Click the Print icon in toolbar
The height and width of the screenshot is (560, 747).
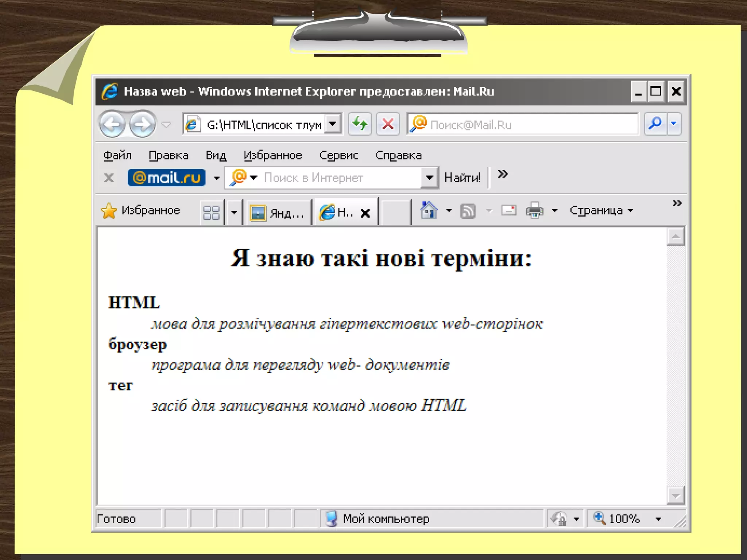pos(535,210)
